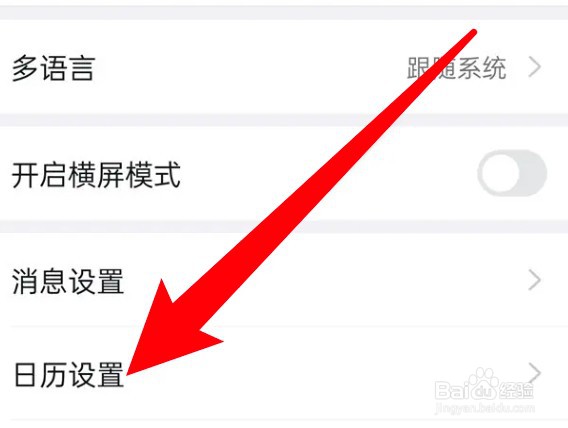The width and height of the screenshot is (568, 428).
Task: Open 消息设置 message settings
Action: pos(284,280)
